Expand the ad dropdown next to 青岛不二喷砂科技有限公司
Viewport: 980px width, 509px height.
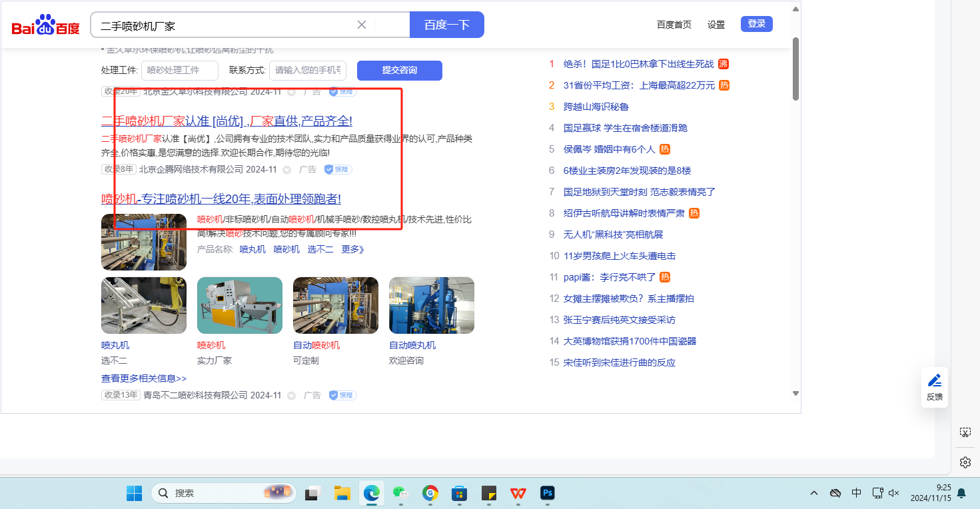(x=291, y=396)
